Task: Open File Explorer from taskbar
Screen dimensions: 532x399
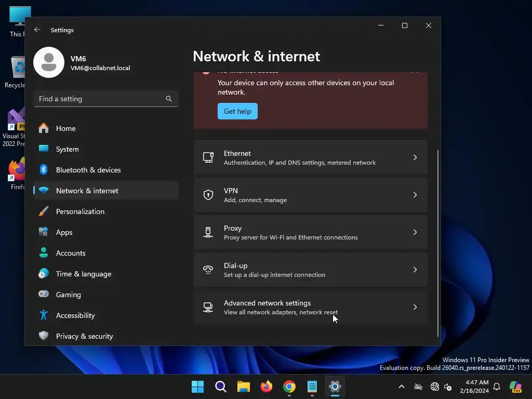Action: (243, 387)
